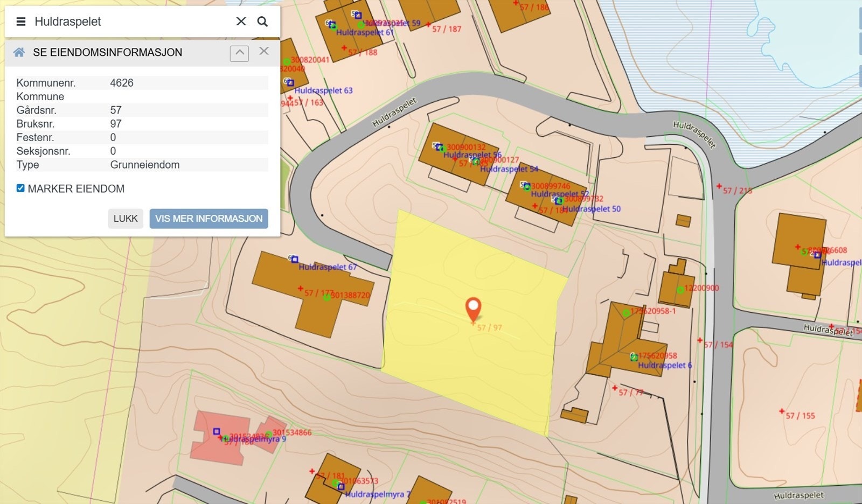
Task: Click the 57 / 154 parcel label
Action: (x=719, y=345)
